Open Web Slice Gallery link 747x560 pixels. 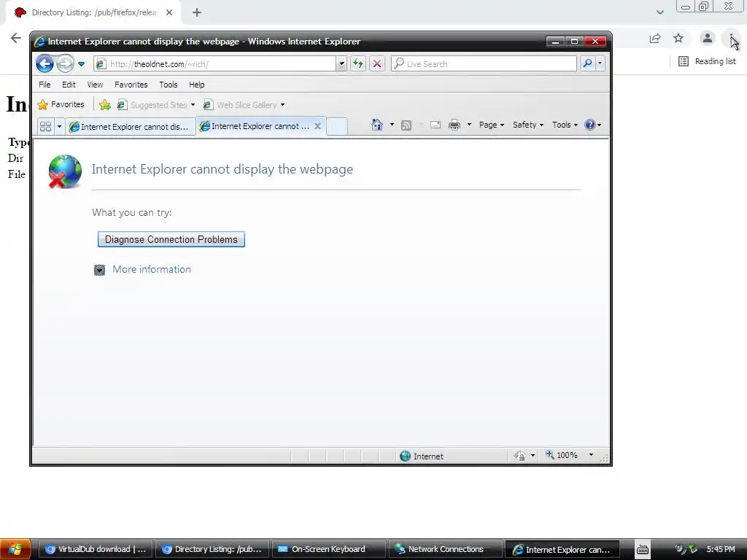[x=241, y=105]
